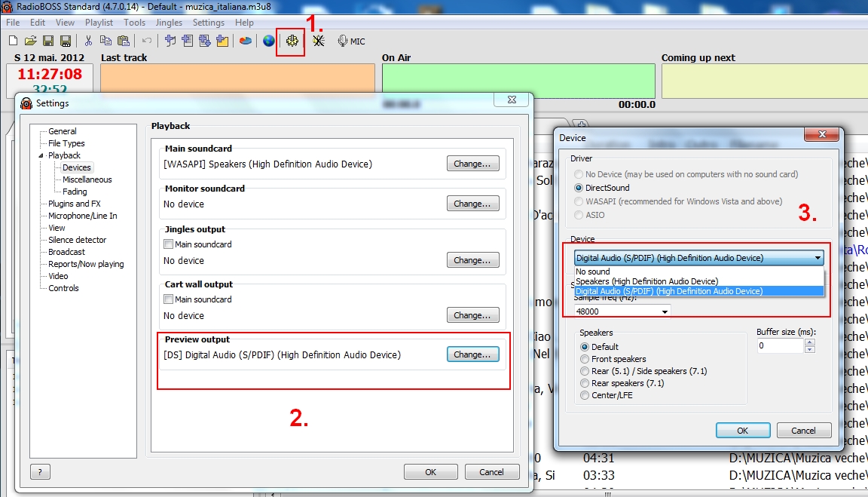This screenshot has width=868, height=497.
Task: Click the globe broadcast icon
Action: 268,41
